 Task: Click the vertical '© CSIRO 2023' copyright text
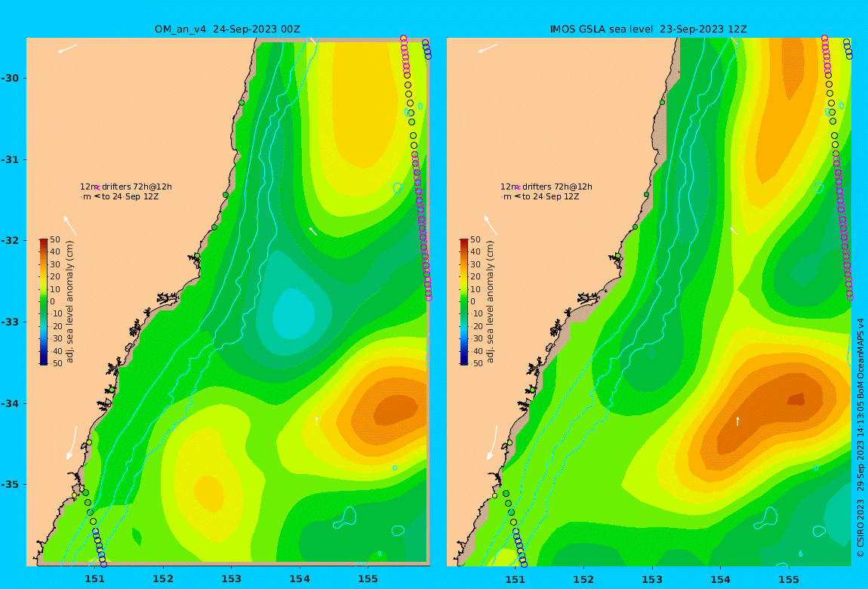pos(860,528)
